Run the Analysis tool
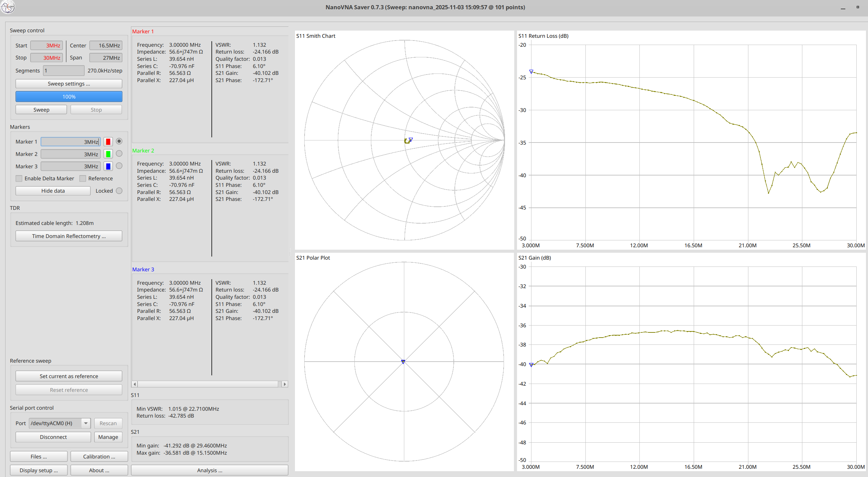868x477 pixels. coord(210,470)
